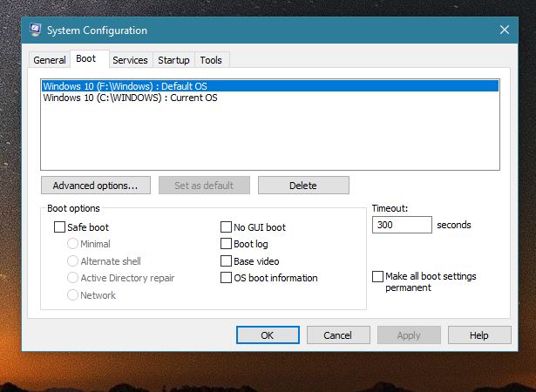Close the System Configuration window

click(x=505, y=30)
